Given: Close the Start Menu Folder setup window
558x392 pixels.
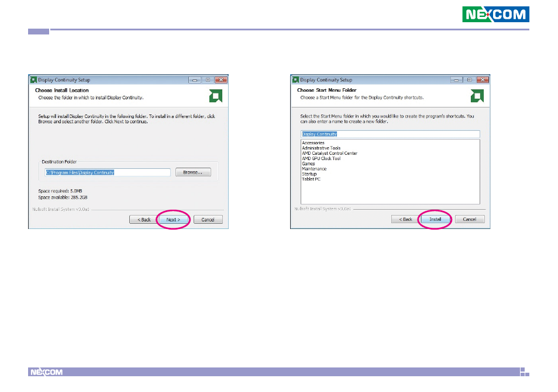Looking at the screenshot, I should tap(483, 80).
